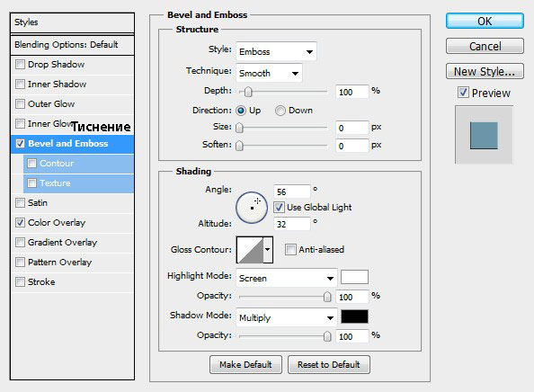Click the Angle dial control

[x=252, y=208]
